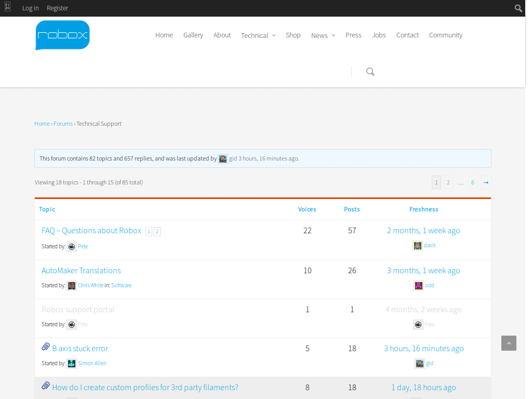
Task: Click Simon Allen's avatar
Action: point(72,363)
